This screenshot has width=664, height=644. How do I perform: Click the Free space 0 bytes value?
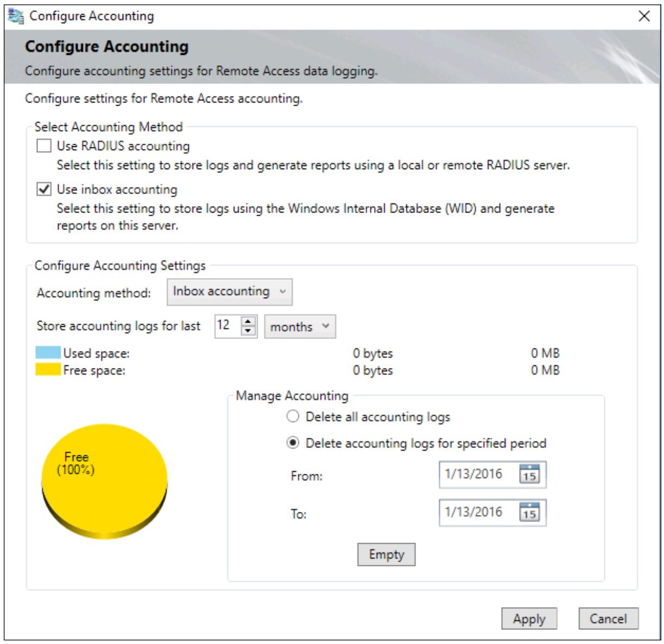pyautogui.click(x=373, y=371)
